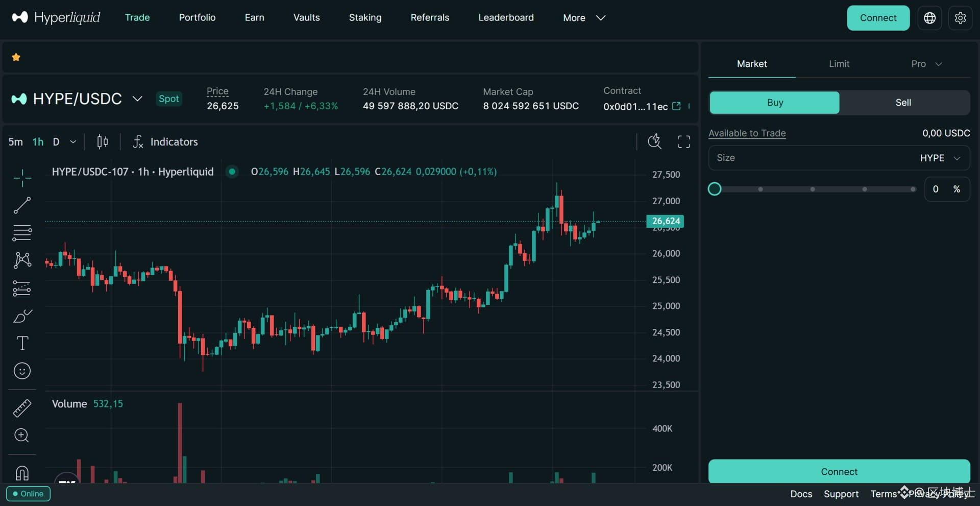The width and height of the screenshot is (980, 506).
Task: Click the HYPE pair logo icon
Action: 19,99
